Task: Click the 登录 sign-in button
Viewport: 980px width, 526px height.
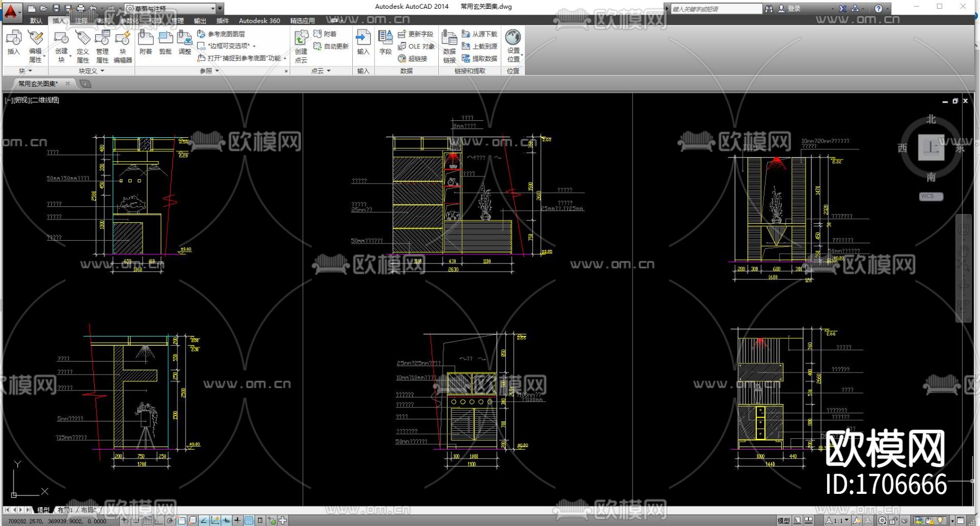Action: pos(789,9)
